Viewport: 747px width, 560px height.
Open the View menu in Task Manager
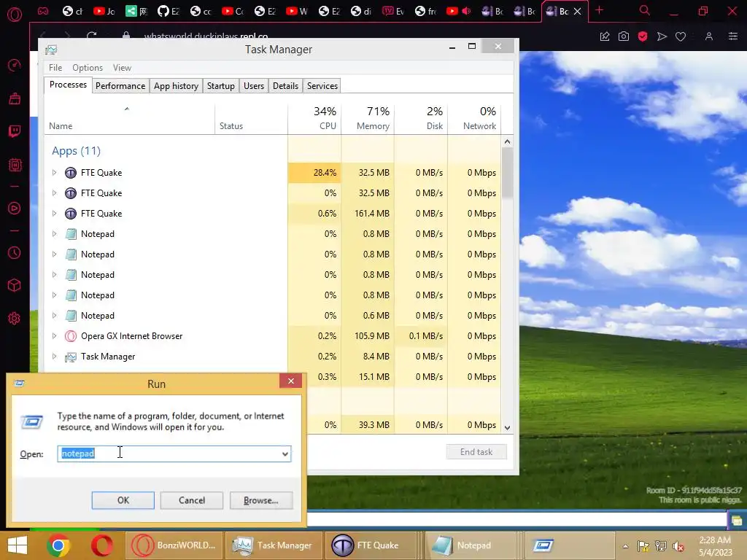click(122, 68)
